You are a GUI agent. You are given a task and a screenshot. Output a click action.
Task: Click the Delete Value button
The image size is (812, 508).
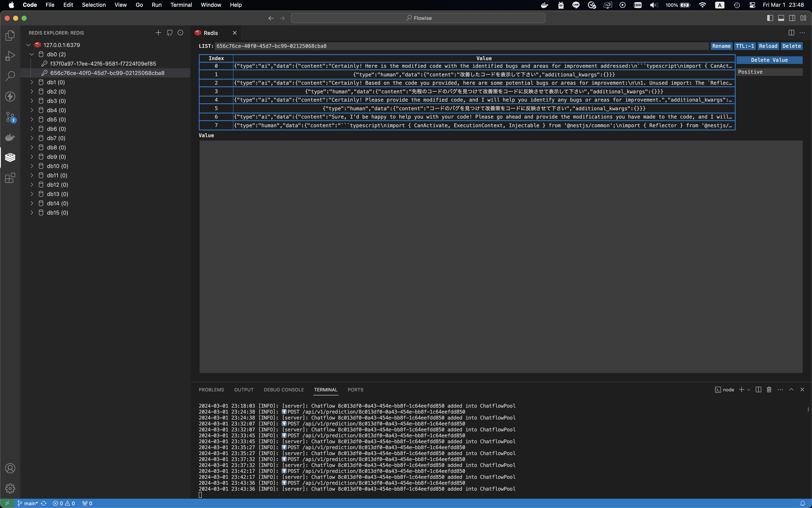[x=769, y=60]
